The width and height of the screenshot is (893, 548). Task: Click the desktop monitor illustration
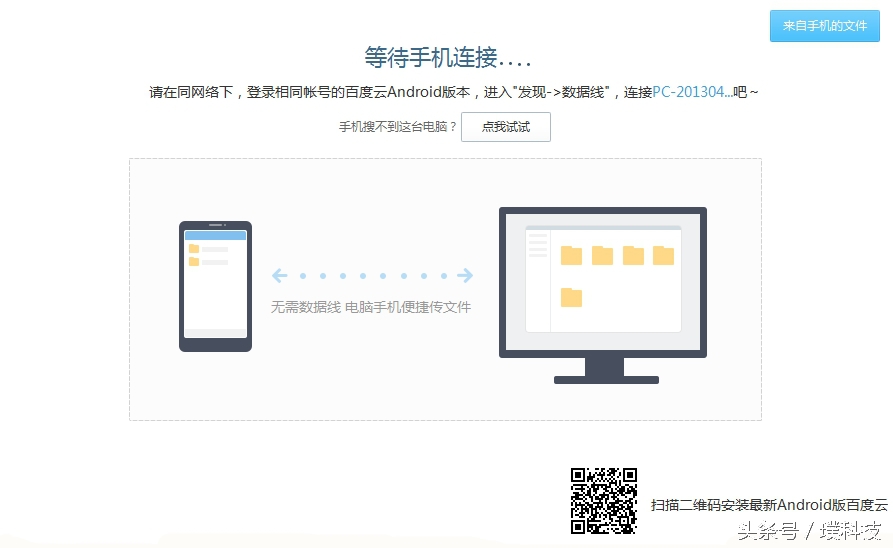coord(603,295)
